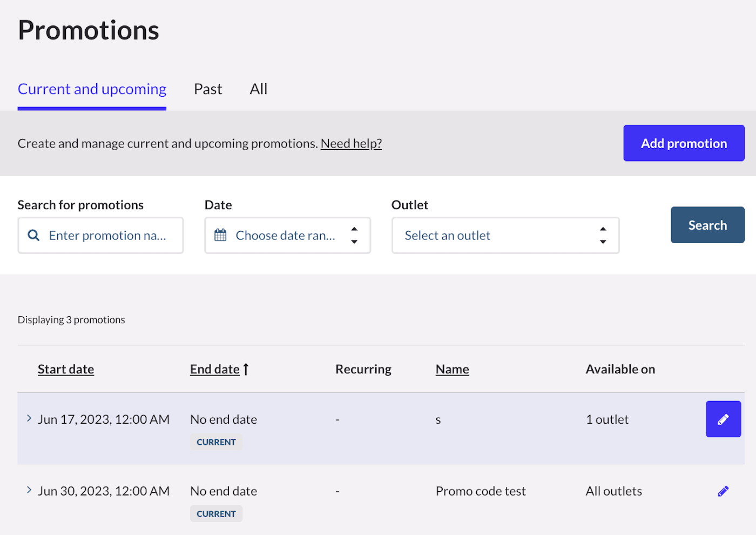
Task: Click the magnifier icon in promotion search
Action: (x=33, y=236)
